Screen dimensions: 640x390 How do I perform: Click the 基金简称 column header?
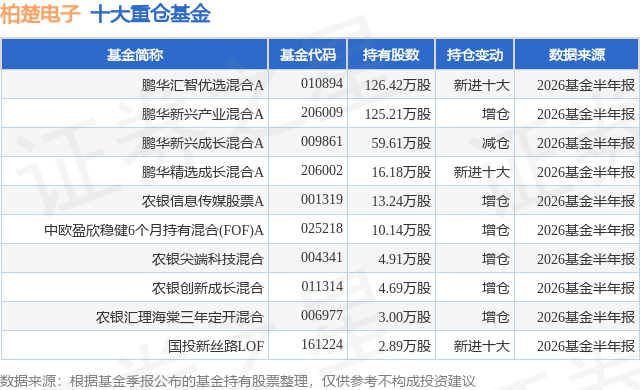click(135, 54)
